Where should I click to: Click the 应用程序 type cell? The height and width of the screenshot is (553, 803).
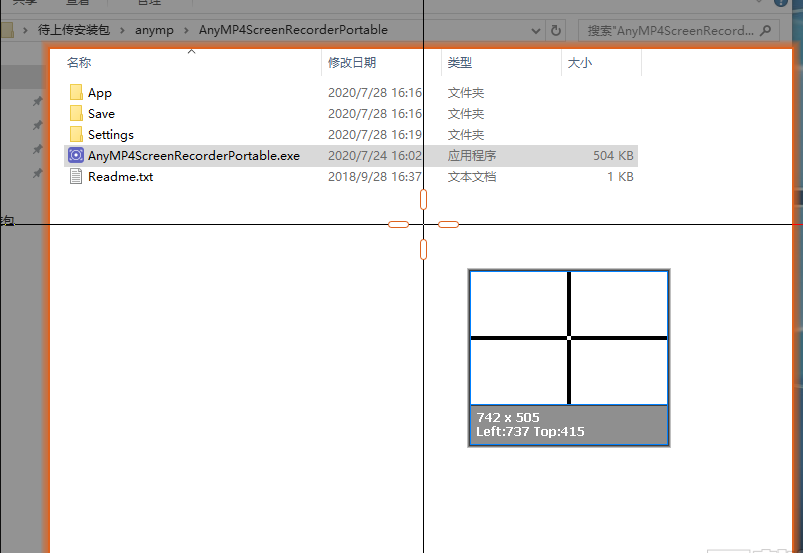[x=472, y=156]
